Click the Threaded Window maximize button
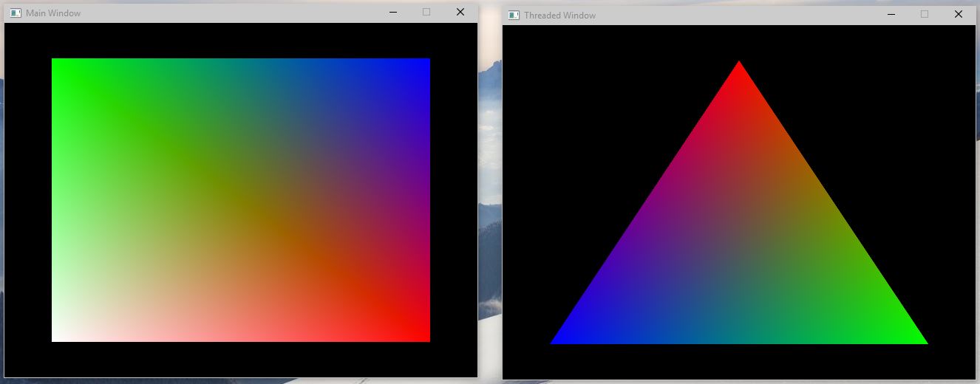This screenshot has width=980, height=384. pos(925,15)
